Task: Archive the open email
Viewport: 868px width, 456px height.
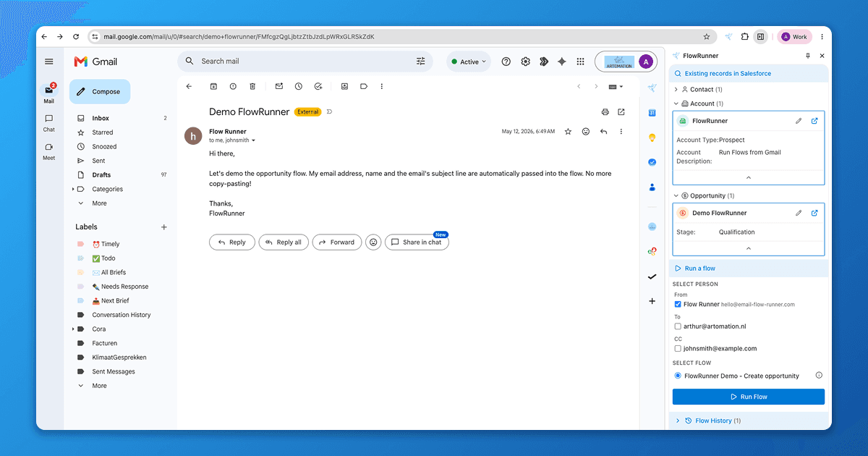Action: 213,86
